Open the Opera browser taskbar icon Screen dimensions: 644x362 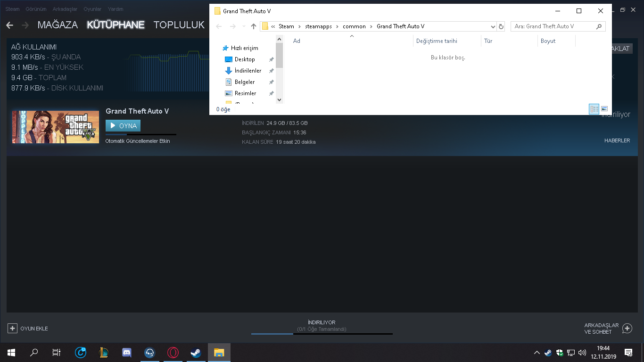[x=173, y=352]
